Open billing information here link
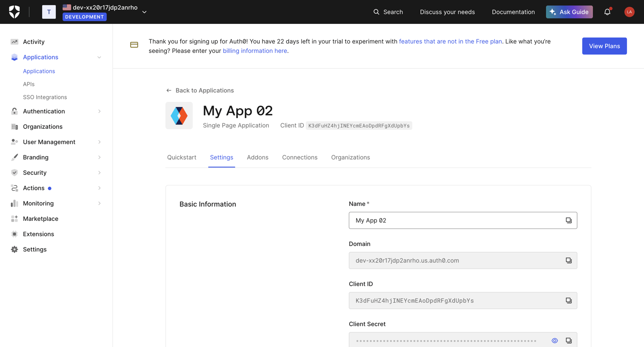644x347 pixels. click(255, 51)
